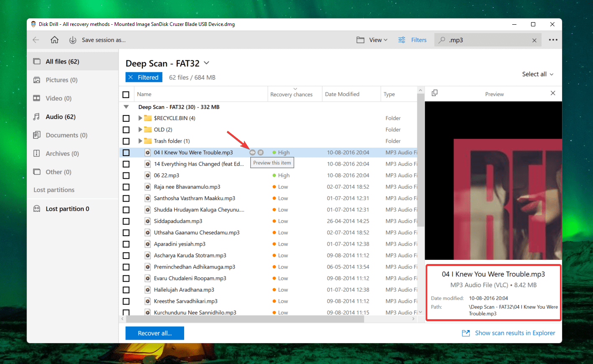Screen dimensions: 593x364
Task: Go to the Home screen icon
Action: 54,40
